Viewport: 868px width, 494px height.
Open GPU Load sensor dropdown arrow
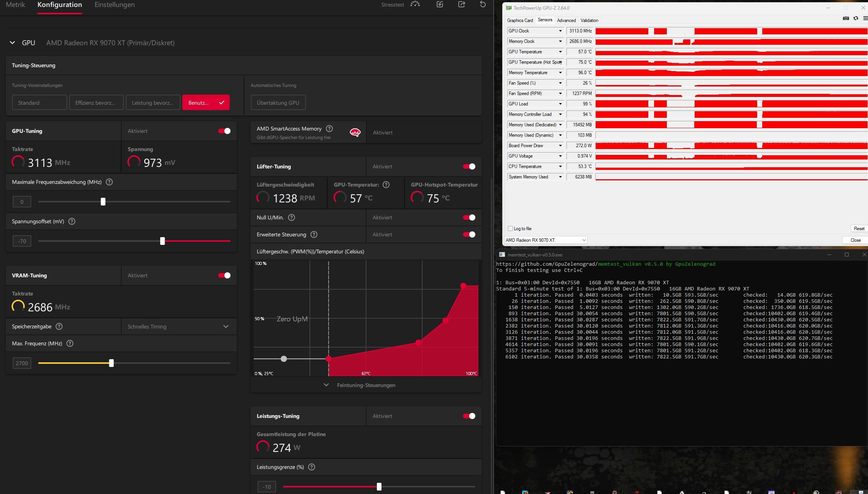[560, 104]
